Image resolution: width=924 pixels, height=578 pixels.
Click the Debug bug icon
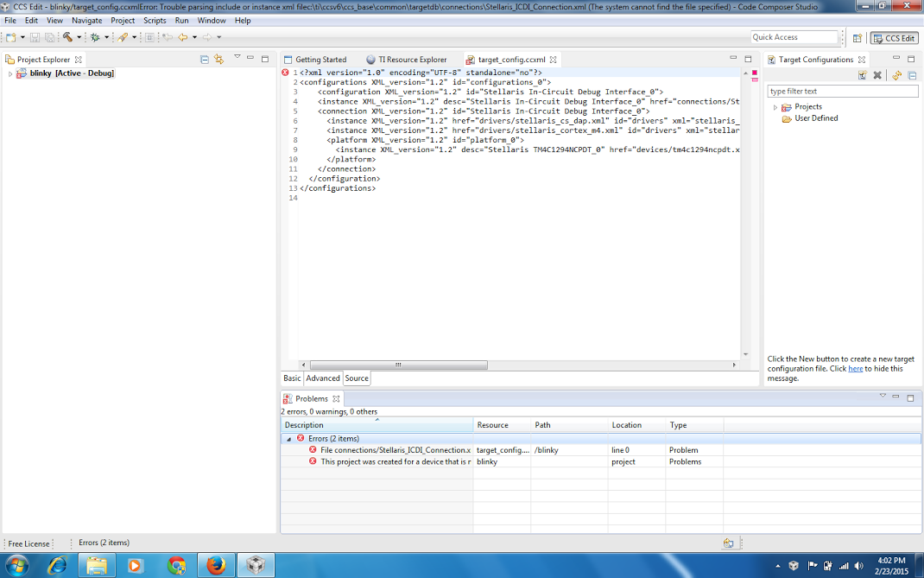[x=95, y=37]
